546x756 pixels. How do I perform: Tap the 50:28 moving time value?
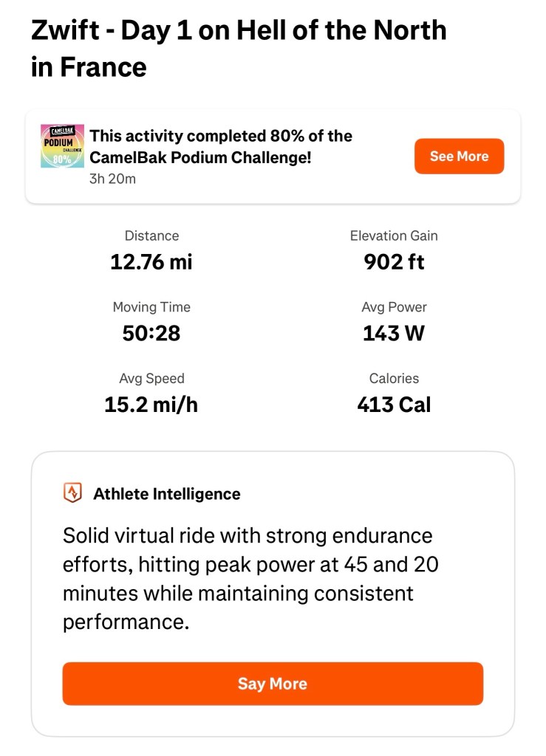tap(151, 333)
